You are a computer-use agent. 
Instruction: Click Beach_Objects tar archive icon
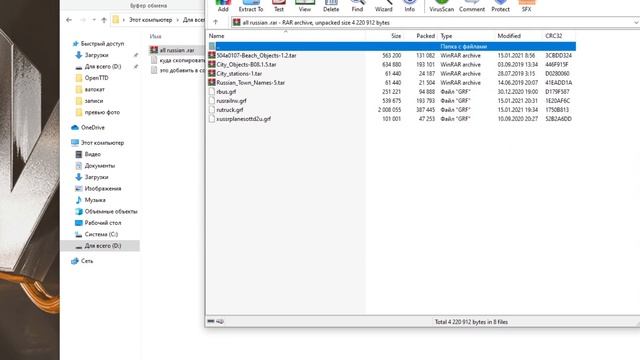[x=212, y=55]
